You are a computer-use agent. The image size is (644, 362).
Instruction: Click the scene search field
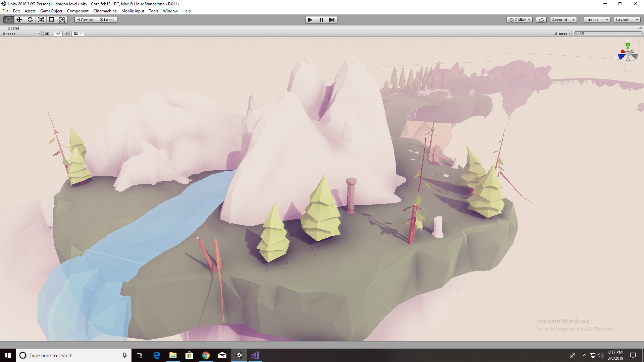click(x=609, y=34)
